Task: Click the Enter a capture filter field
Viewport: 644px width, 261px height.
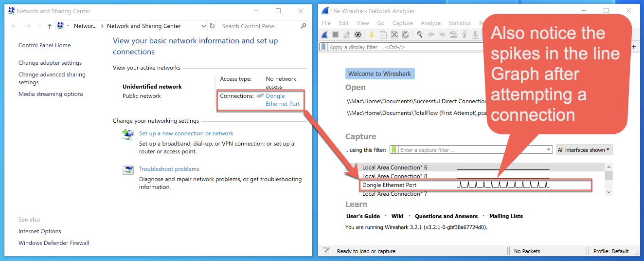Action: click(x=472, y=150)
